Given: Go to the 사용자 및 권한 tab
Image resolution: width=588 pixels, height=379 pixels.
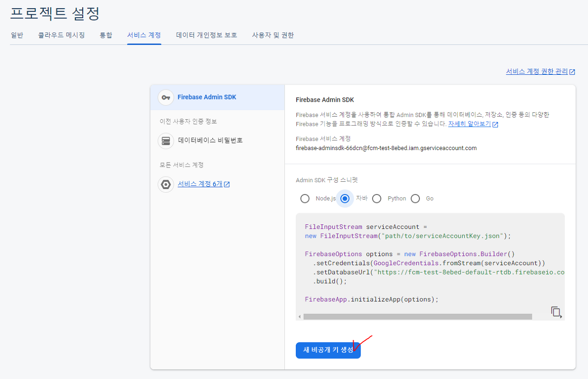Looking at the screenshot, I should click(273, 35).
